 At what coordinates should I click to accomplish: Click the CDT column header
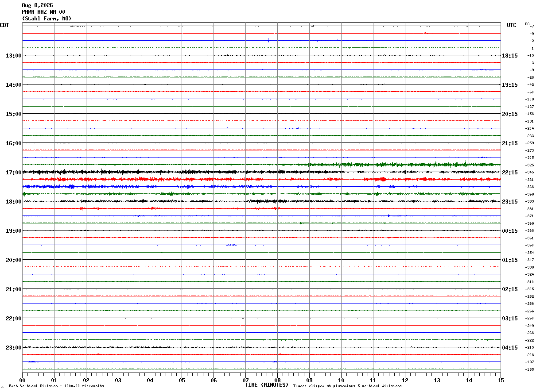pos(4,25)
